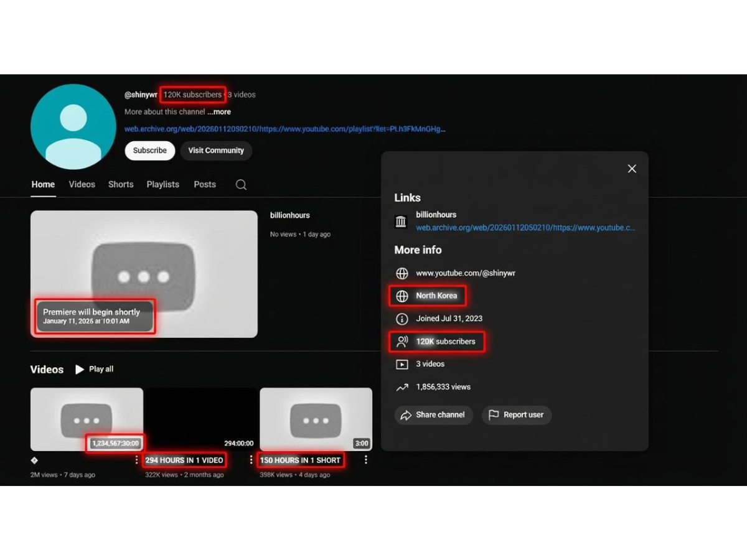
Task: Go to the Playlists tab
Action: 162,185
